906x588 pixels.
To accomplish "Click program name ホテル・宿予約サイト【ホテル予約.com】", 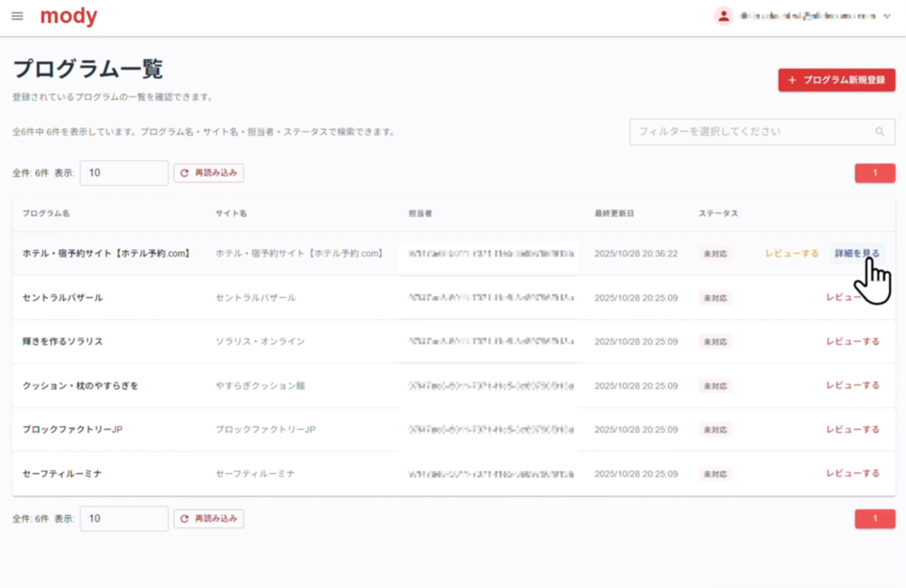I will [107, 254].
